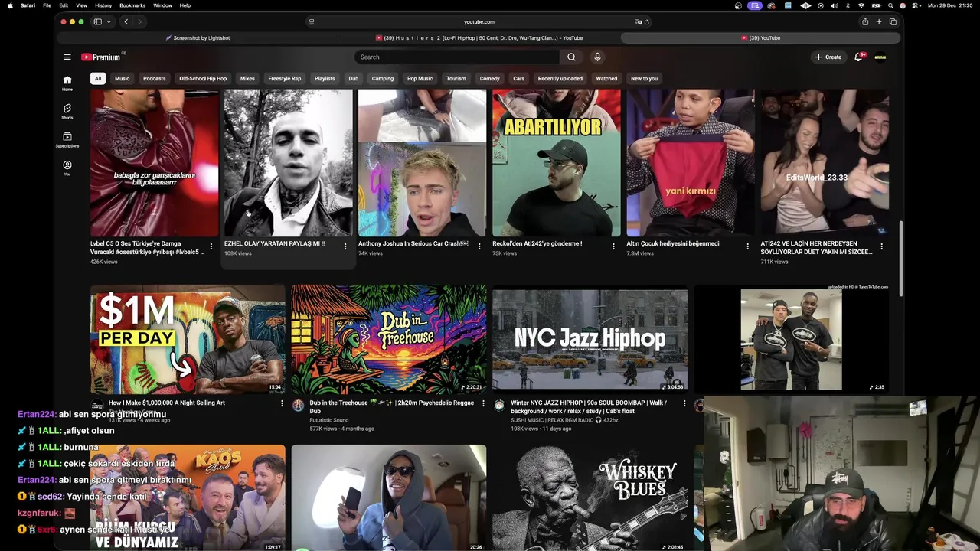Open Safari's Share button
980x551 pixels.
[865, 21]
